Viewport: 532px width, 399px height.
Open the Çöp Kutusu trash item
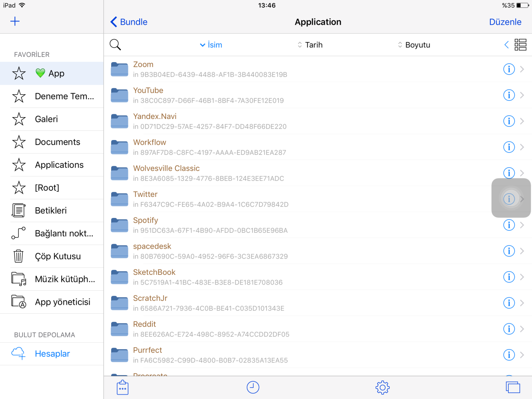pyautogui.click(x=52, y=256)
